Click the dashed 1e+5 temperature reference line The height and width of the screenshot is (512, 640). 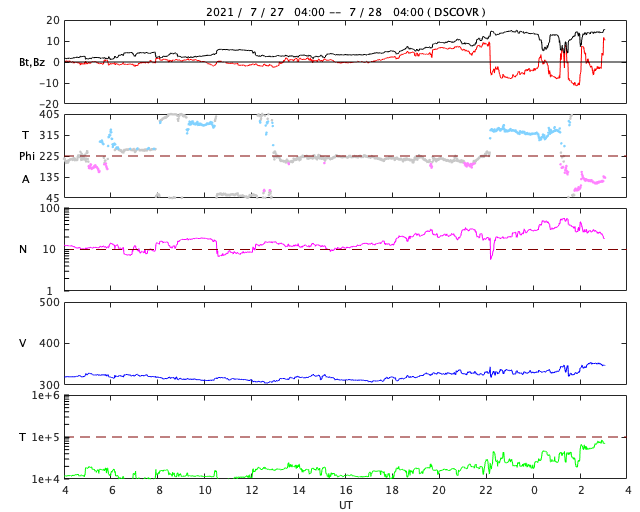[x=345, y=437]
